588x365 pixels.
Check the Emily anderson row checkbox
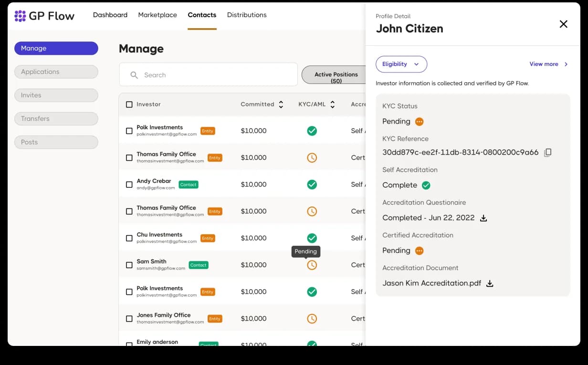(129, 344)
